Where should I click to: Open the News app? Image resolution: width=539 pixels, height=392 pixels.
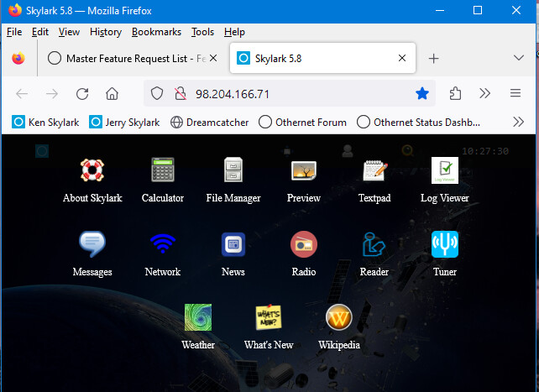pyautogui.click(x=233, y=254)
